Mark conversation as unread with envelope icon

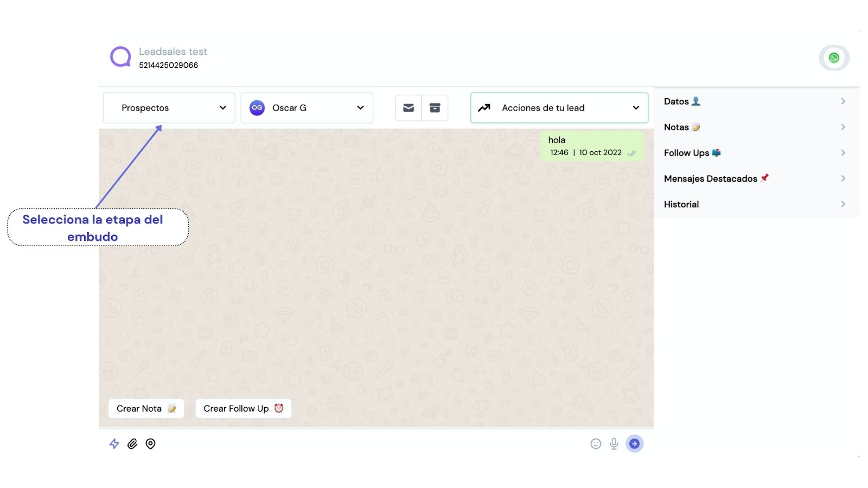coord(409,108)
